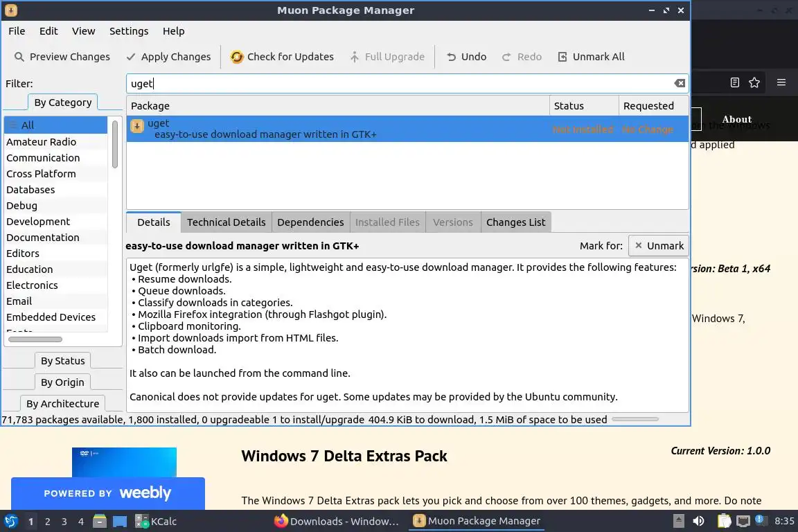The height and width of the screenshot is (532, 798).
Task: Click the category list horizontal scrollbar
Action: coord(35,339)
